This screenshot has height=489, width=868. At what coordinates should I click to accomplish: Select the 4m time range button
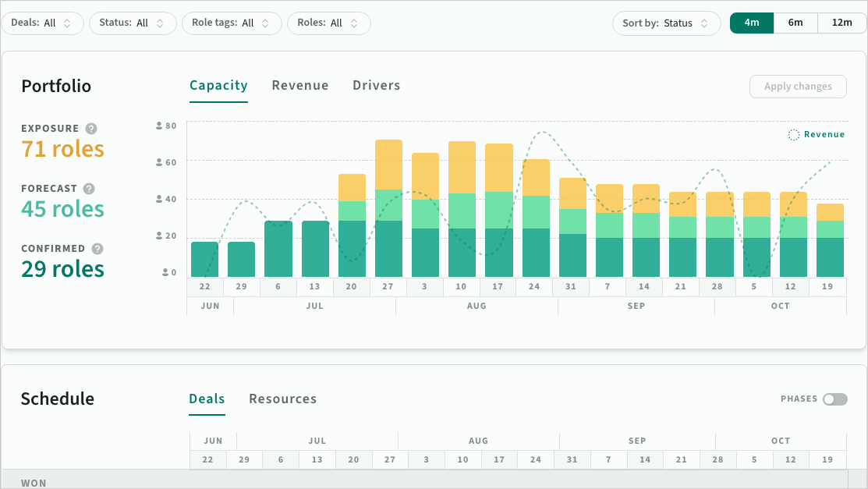pyautogui.click(x=752, y=23)
